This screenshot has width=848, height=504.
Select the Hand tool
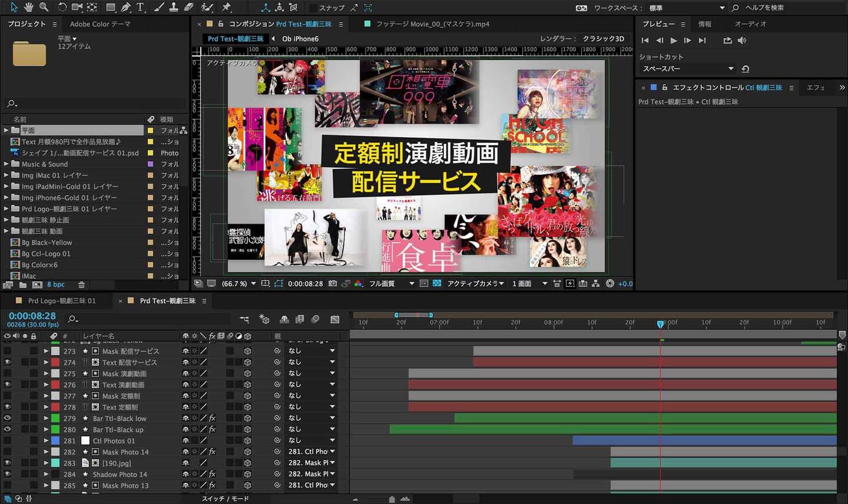pos(28,7)
